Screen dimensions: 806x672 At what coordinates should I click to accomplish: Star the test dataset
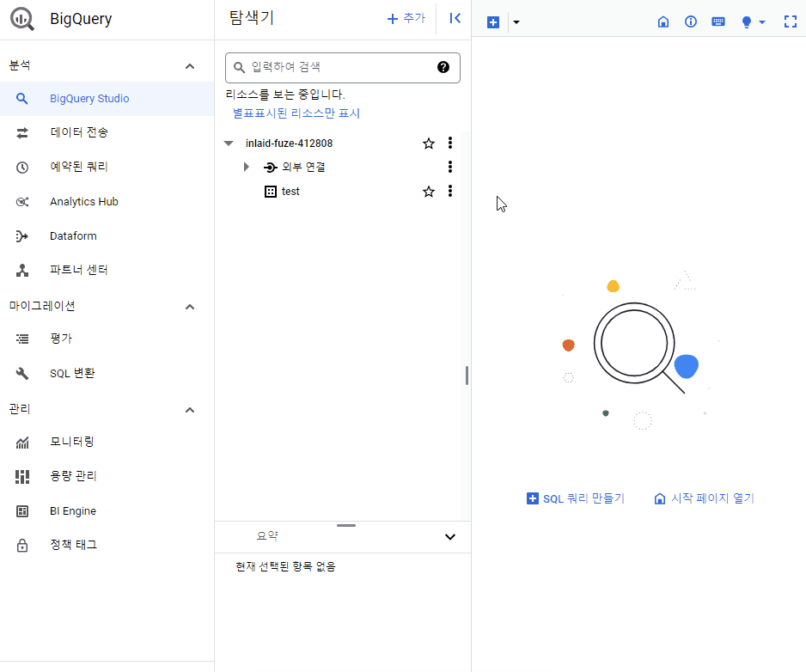[x=429, y=192]
